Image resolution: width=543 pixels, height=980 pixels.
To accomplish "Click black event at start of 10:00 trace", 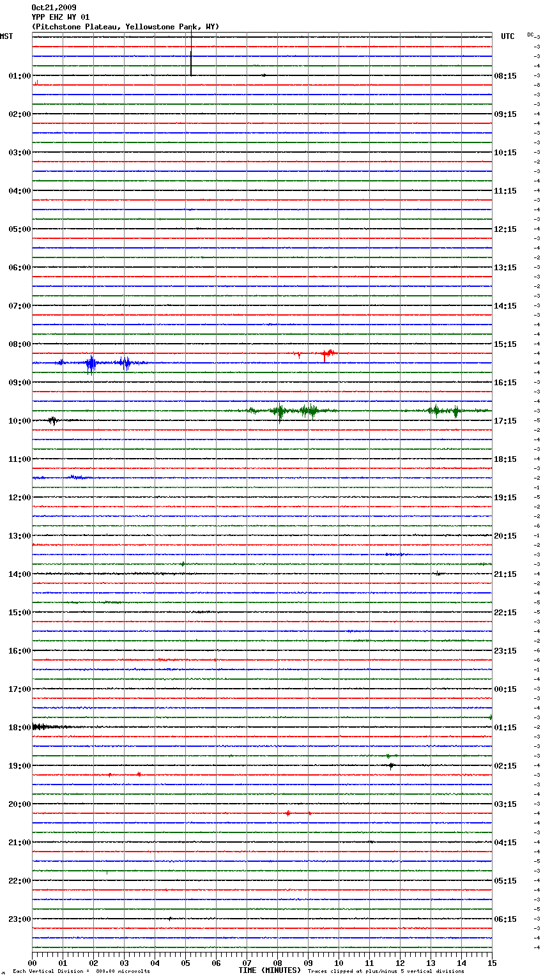I will click(x=53, y=420).
